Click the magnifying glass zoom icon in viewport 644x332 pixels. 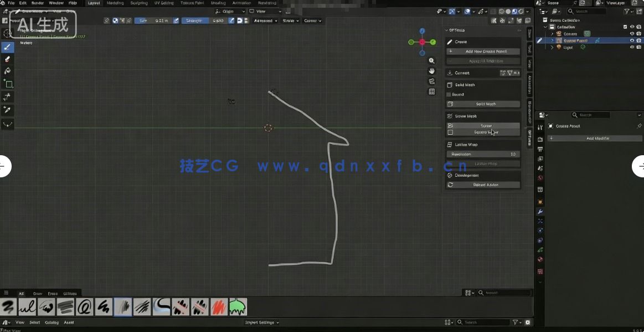point(432,60)
